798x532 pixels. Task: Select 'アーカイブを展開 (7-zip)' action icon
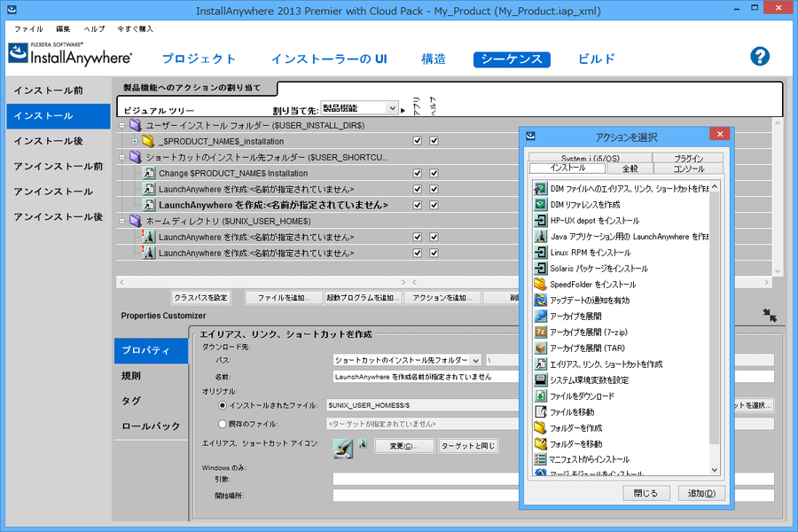coord(540,332)
